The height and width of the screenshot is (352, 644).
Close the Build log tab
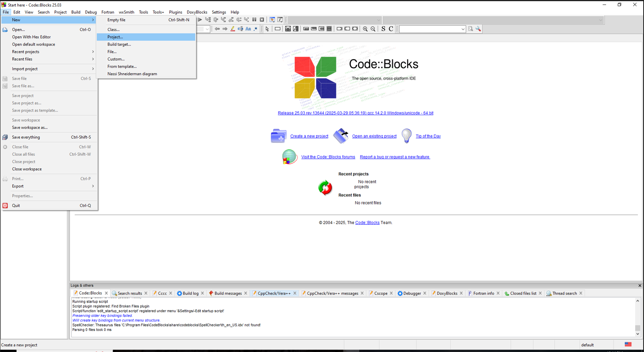point(203,293)
